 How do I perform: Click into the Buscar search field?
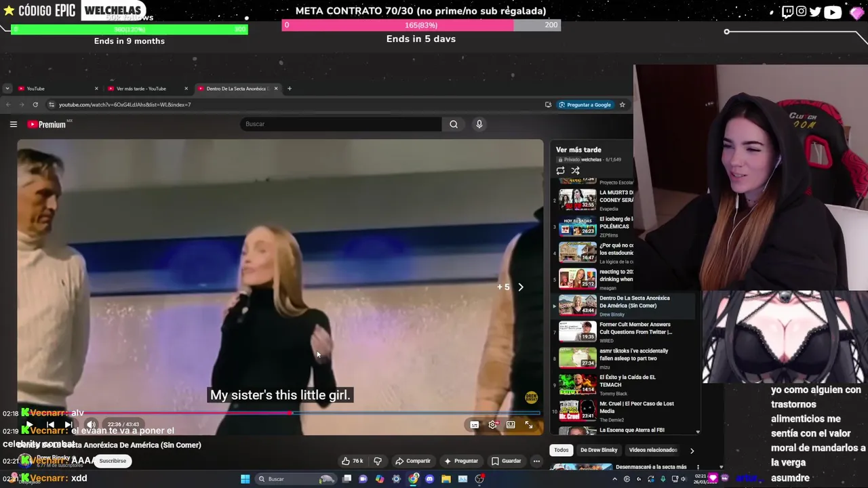(x=340, y=124)
